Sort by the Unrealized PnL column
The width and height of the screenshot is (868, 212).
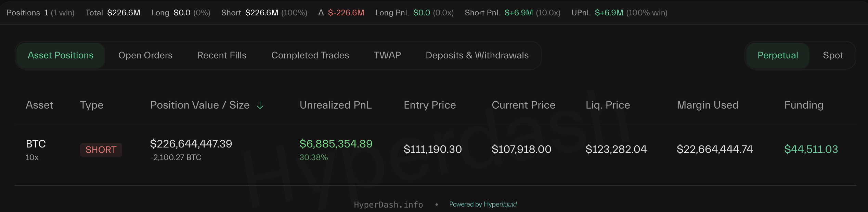coord(336,105)
